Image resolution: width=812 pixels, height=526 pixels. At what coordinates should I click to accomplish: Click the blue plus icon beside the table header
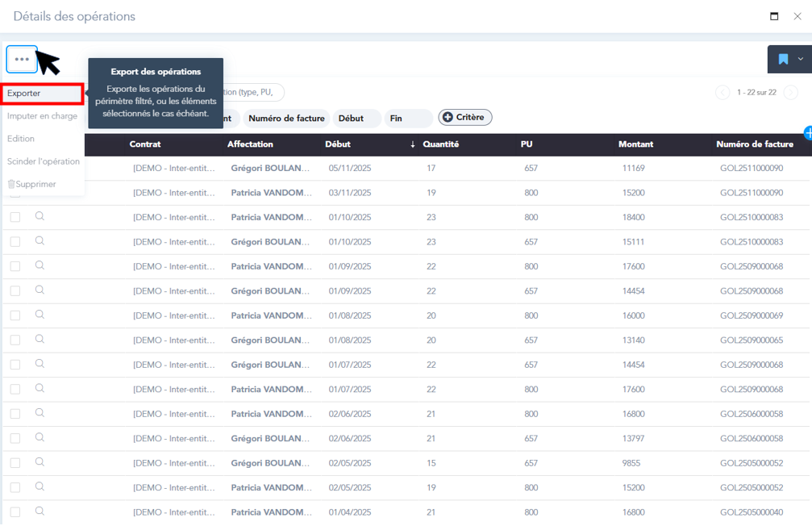(x=807, y=133)
